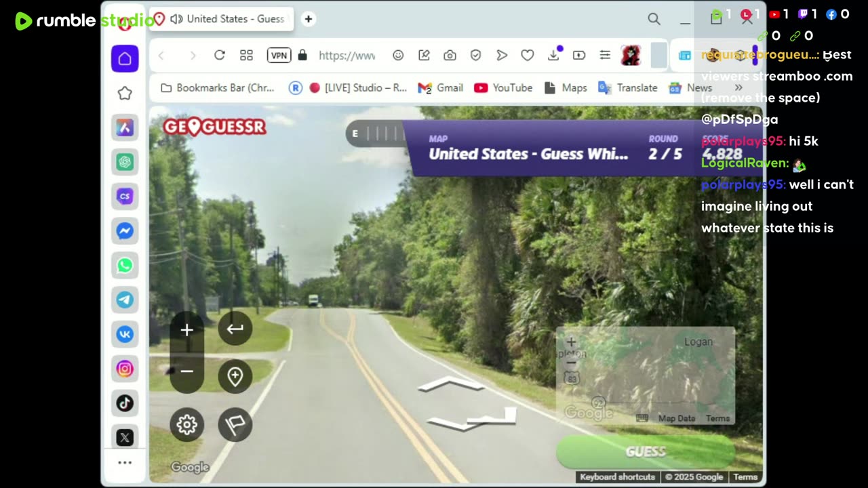868x488 pixels.
Task: Open the easy setup sliders icon
Action: click(x=605, y=55)
